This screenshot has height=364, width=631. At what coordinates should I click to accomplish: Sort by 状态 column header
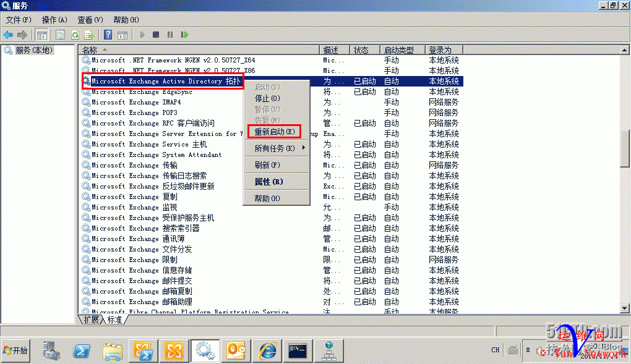click(x=364, y=50)
